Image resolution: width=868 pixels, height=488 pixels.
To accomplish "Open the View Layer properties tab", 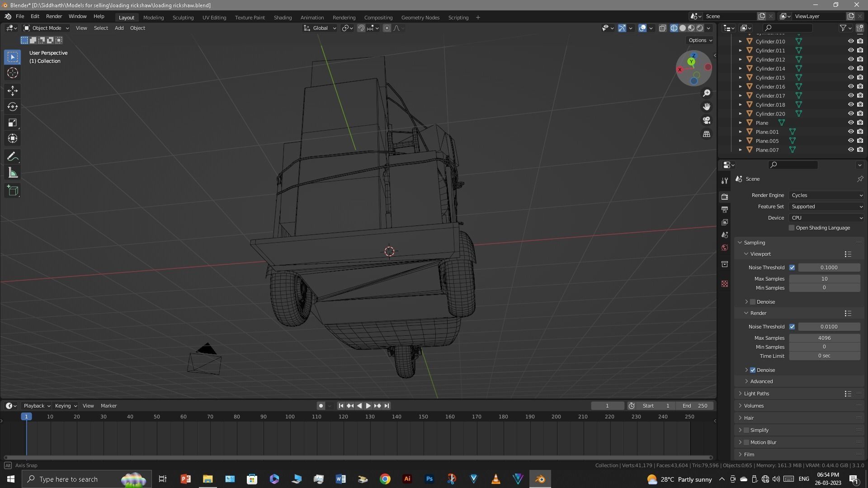I will 725,222.
